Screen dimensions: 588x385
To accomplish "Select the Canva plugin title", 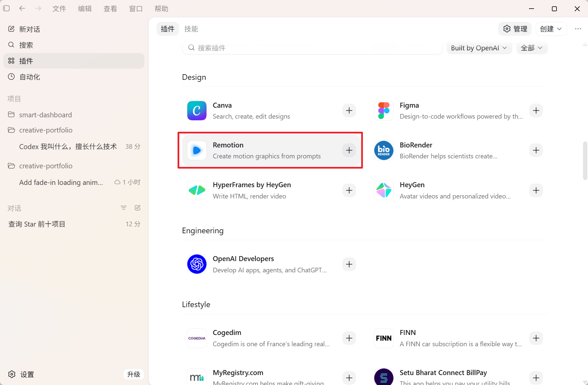I will point(222,105).
